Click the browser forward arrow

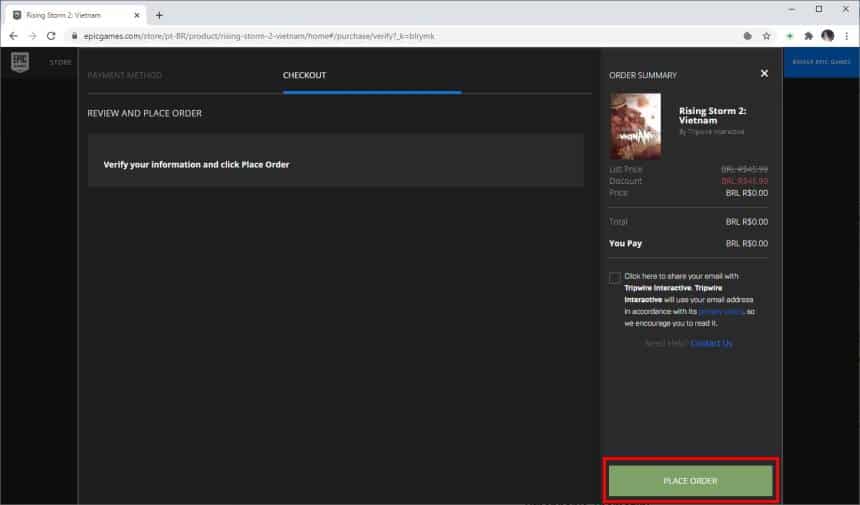click(32, 36)
